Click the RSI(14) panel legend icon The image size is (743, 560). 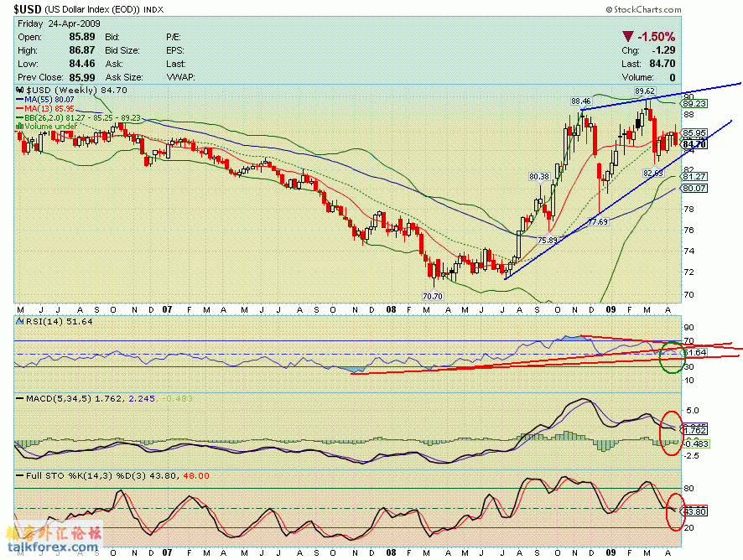pyautogui.click(x=19, y=321)
